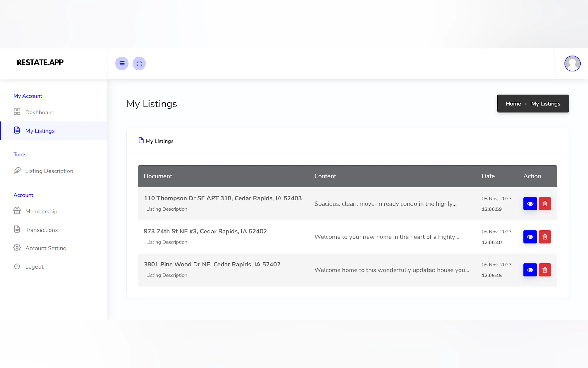Click Logout in the sidebar

pyautogui.click(x=34, y=267)
